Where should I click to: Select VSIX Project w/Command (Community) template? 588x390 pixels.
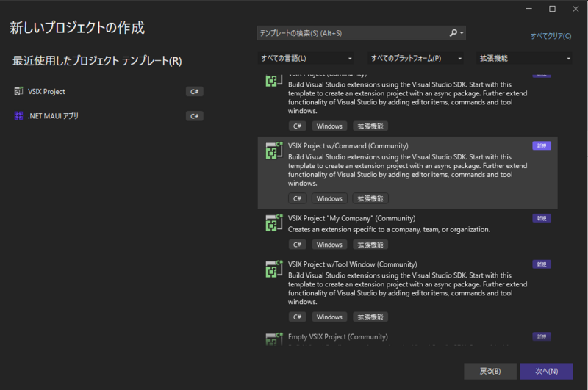coord(408,173)
